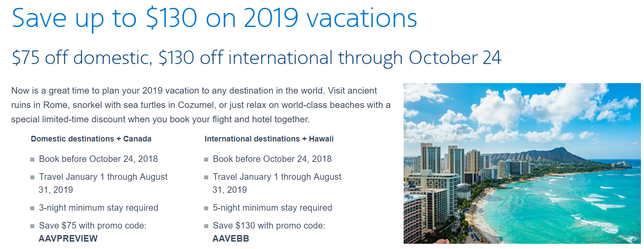Click the '3-night minimum stay required' text
The image size is (644, 249).
pos(98,208)
